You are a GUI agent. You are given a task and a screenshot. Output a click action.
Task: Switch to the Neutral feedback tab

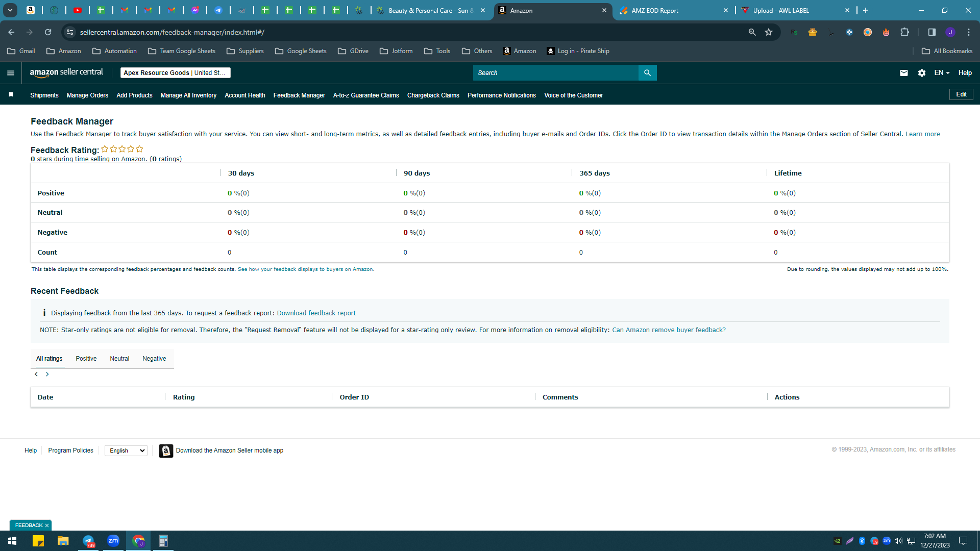pyautogui.click(x=119, y=359)
